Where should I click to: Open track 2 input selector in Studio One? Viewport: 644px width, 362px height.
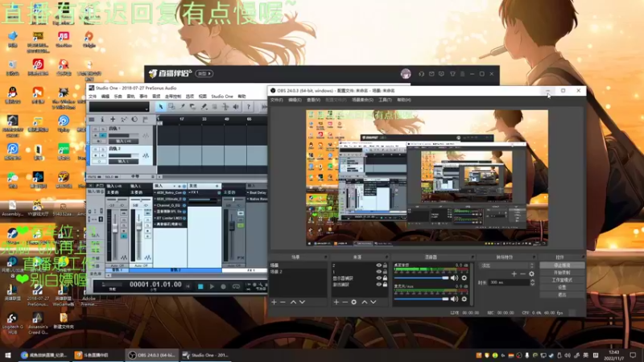123,162
